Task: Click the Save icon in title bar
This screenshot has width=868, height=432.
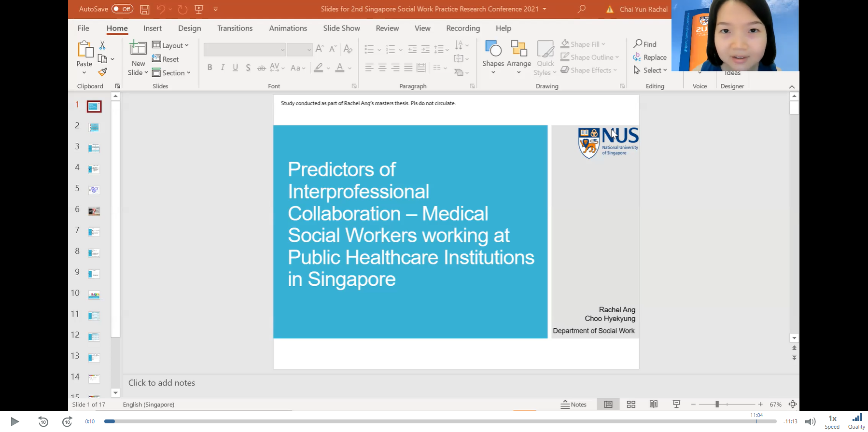Action: [144, 9]
